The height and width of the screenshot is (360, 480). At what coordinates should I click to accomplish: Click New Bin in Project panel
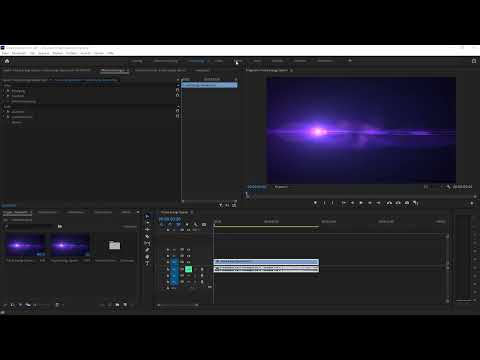(x=117, y=305)
